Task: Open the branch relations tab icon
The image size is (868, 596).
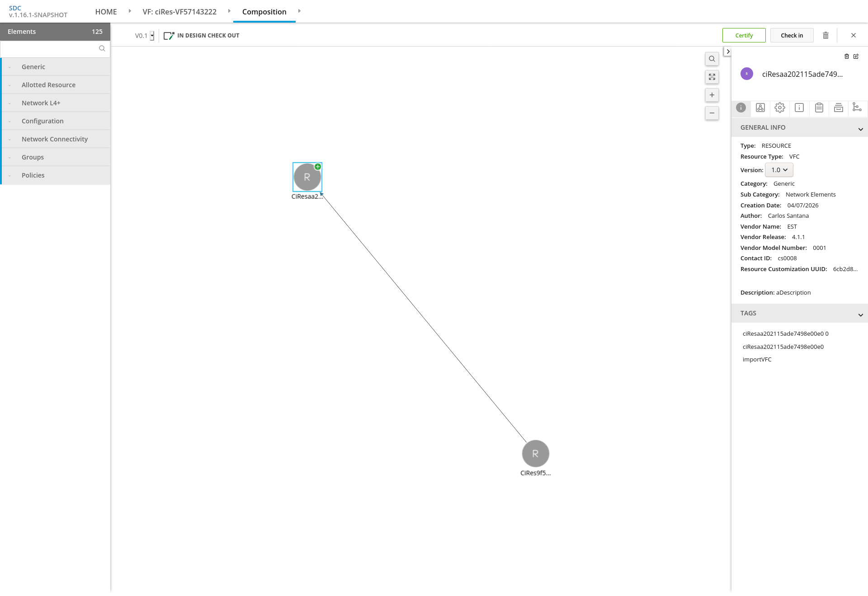Action: tap(857, 108)
